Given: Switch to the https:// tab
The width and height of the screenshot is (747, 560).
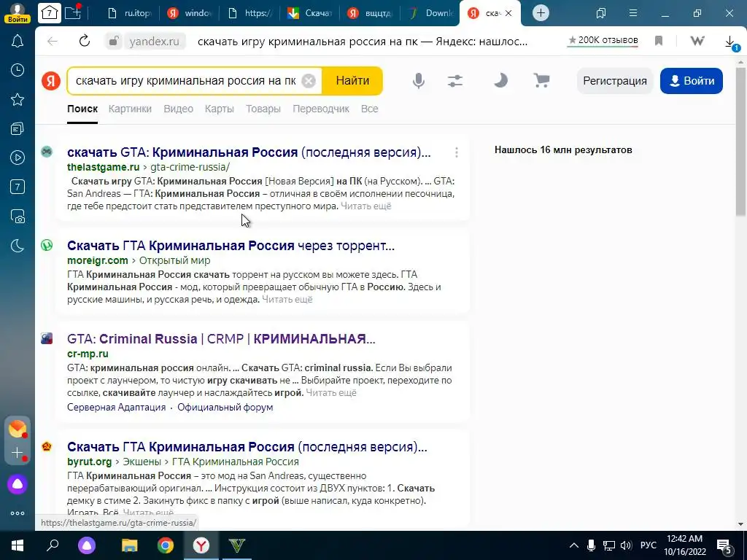Looking at the screenshot, I should point(250,13).
